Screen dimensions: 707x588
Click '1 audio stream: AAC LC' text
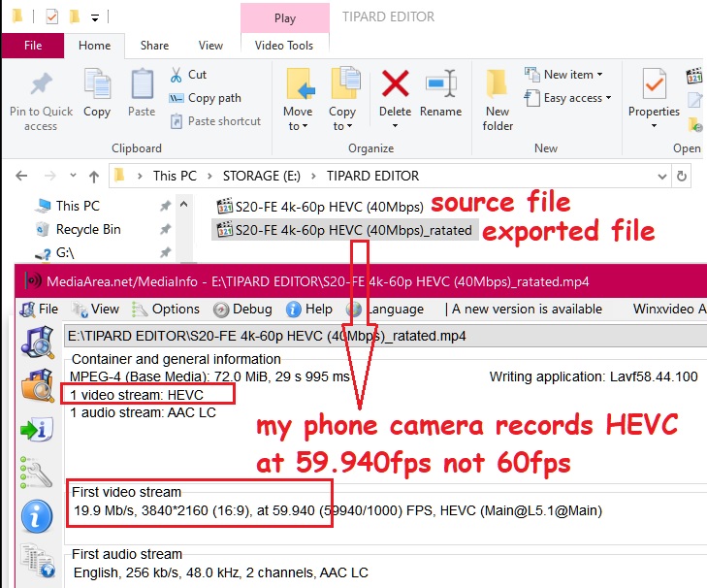coord(143,413)
